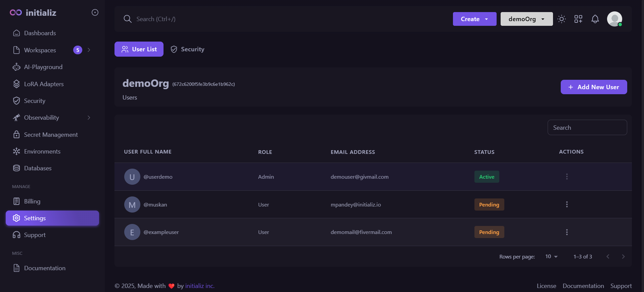
Task: Select the User List tab
Action: [x=139, y=49]
